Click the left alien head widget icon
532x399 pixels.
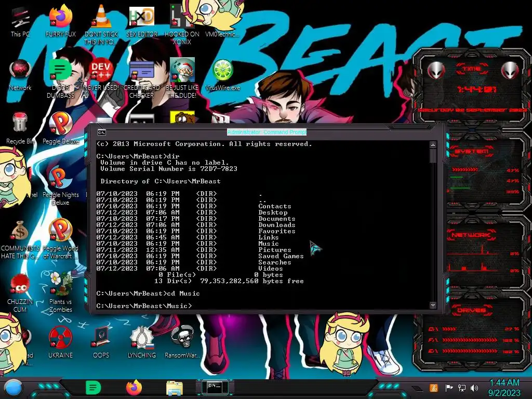click(436, 71)
